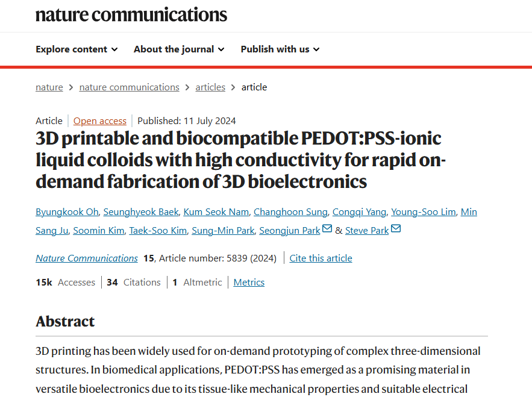Expand the Explore content dropdown
Viewport: 532px width, 397px height.
pyautogui.click(x=77, y=49)
